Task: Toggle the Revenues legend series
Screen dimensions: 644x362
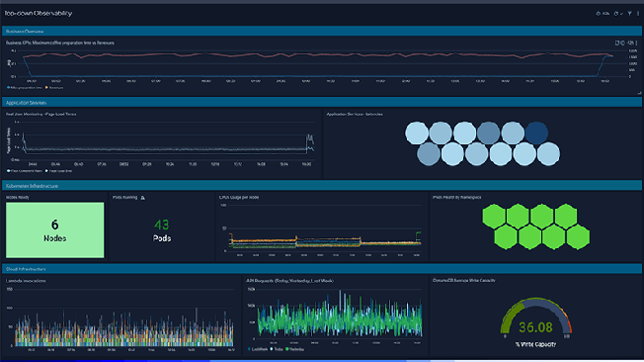Action: tap(54, 88)
